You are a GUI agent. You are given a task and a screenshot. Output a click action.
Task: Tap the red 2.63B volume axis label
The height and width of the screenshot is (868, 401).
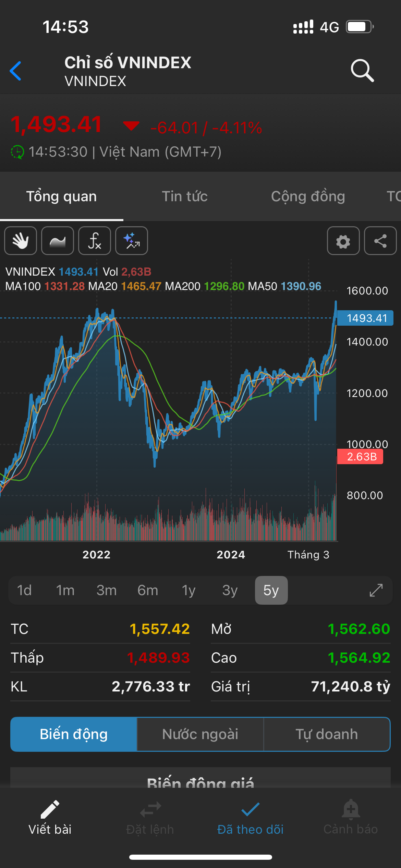point(360,457)
